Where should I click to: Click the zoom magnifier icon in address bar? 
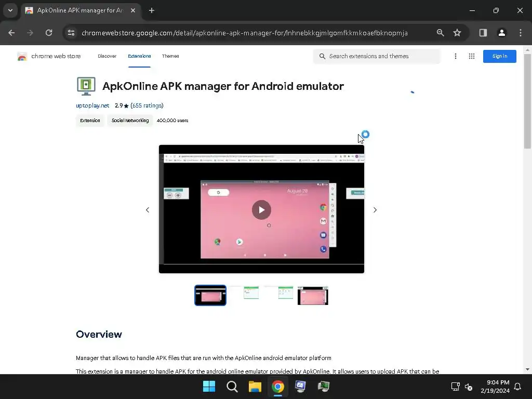(441, 33)
